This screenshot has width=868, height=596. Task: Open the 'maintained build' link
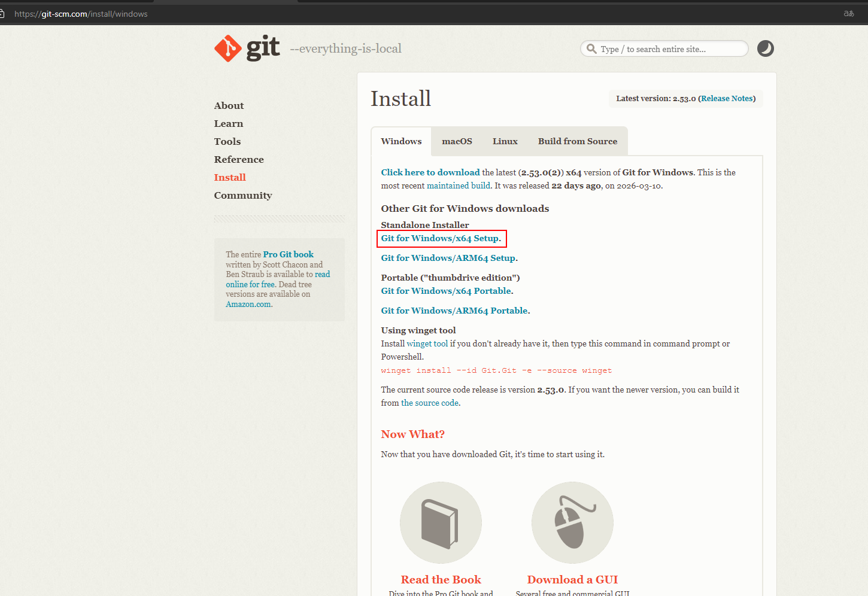(459, 186)
